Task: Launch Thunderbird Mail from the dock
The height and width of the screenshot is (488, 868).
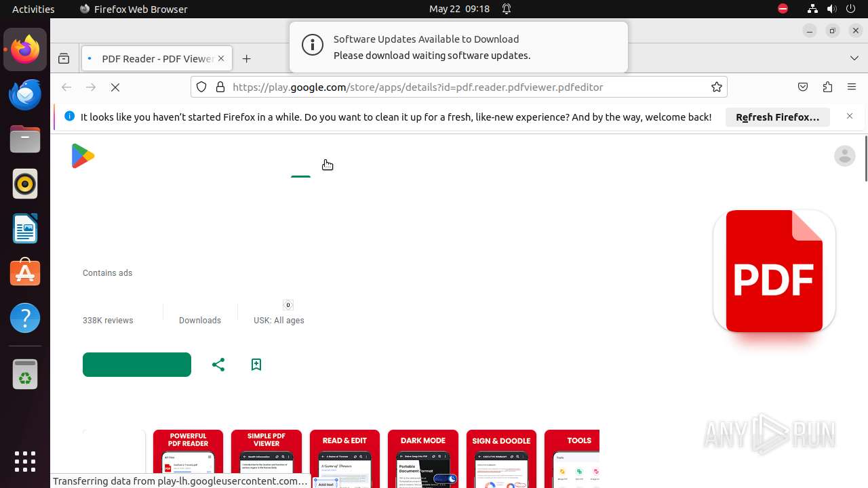Action: coord(25,94)
